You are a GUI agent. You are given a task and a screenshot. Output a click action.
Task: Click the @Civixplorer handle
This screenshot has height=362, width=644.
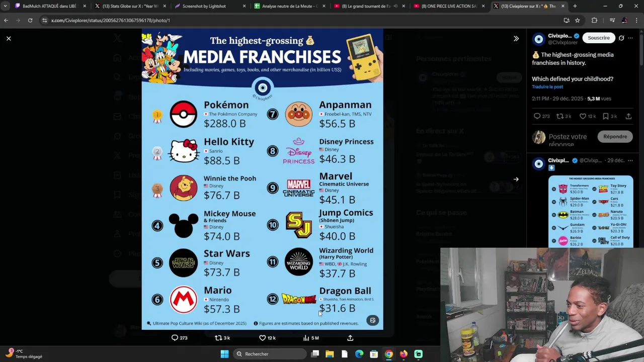(x=563, y=43)
